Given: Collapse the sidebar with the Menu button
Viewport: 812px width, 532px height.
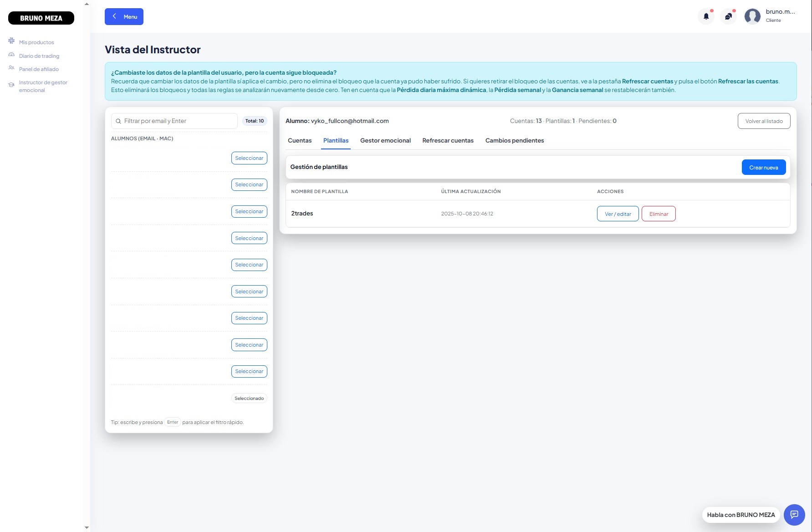Looking at the screenshot, I should point(124,17).
